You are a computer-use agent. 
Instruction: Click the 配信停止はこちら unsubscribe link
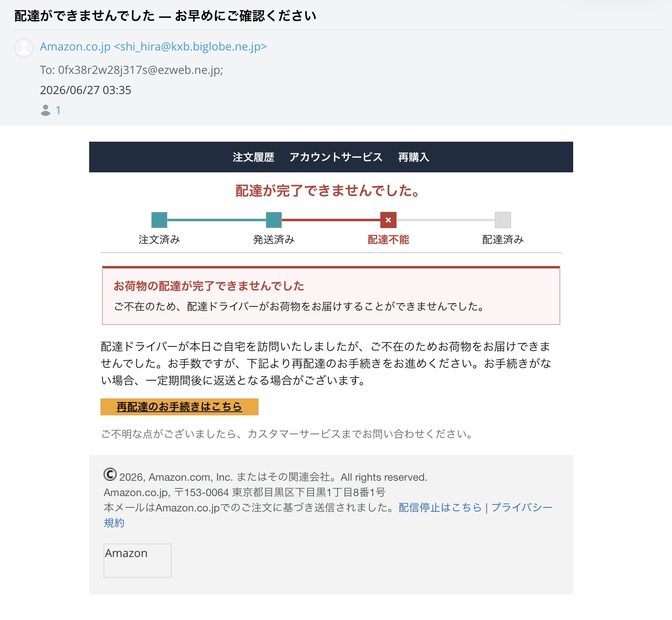point(440,507)
